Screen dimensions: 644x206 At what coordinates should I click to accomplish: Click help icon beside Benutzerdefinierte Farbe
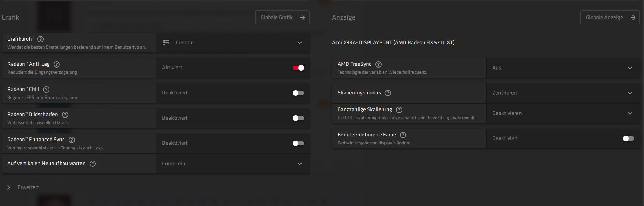click(x=403, y=135)
